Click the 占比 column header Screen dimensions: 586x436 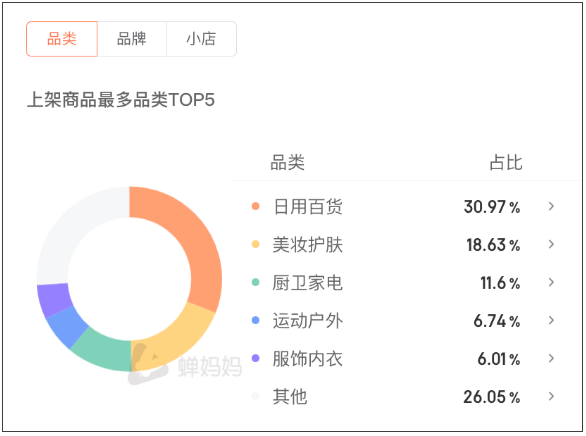coord(506,163)
